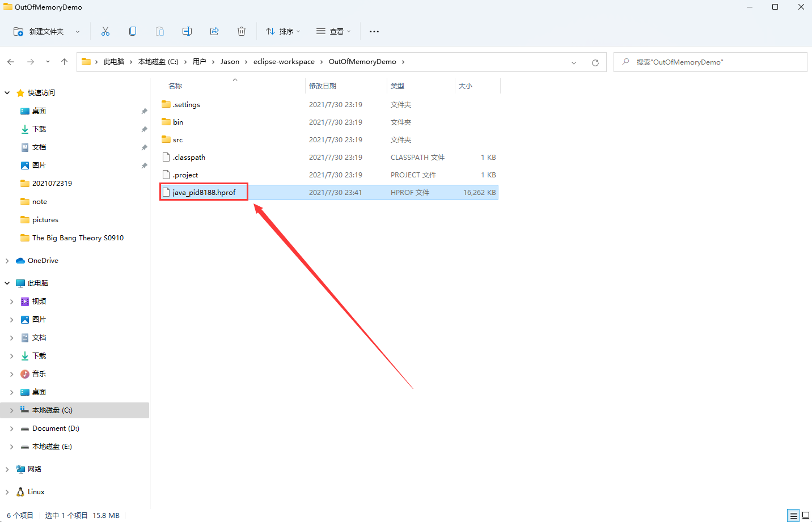Sort by the 修改日期 column header
The height and width of the screenshot is (522, 812).
click(x=323, y=86)
